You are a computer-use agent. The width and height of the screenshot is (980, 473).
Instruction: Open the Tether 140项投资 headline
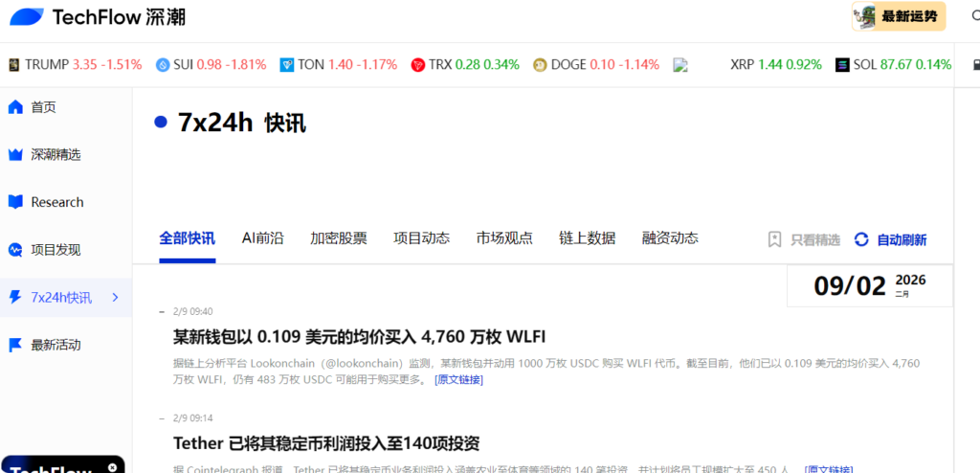[x=325, y=443]
